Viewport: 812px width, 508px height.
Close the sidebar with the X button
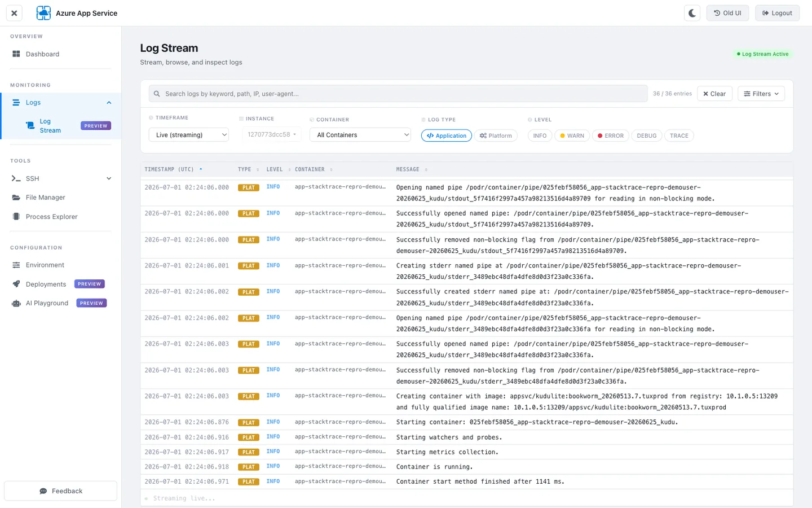tap(14, 13)
